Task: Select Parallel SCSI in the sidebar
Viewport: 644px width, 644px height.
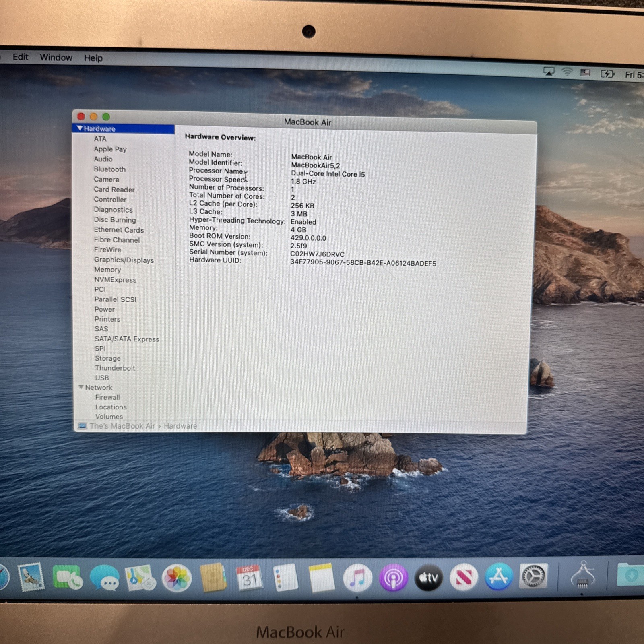Action: click(x=116, y=299)
